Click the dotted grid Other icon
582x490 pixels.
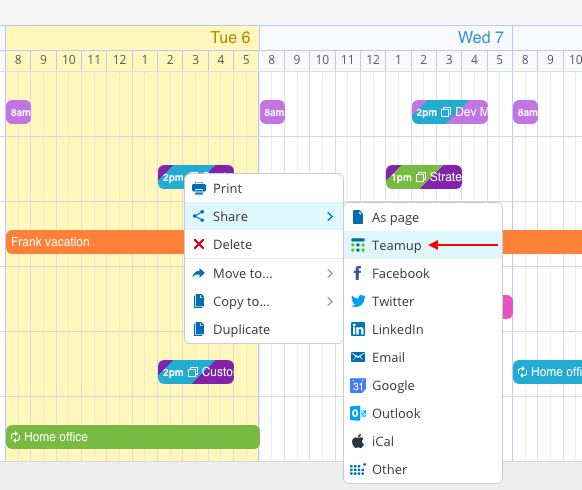pyautogui.click(x=358, y=469)
